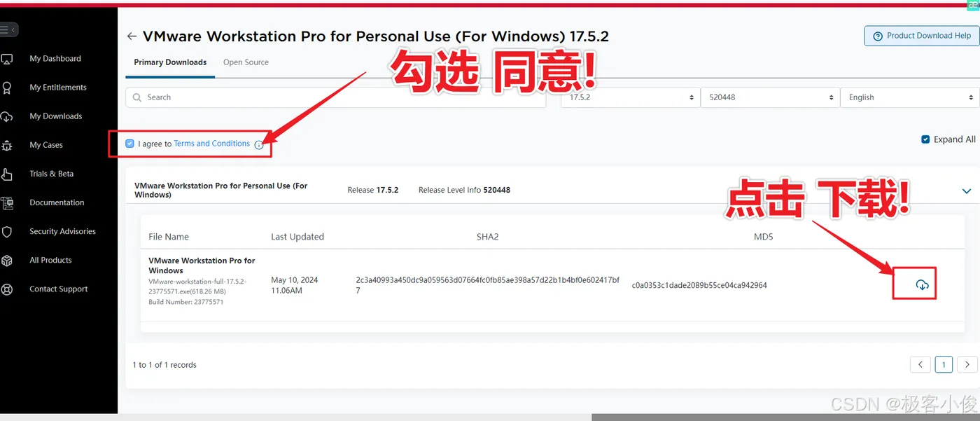Select the My Entitlements ribbon icon
The width and height of the screenshot is (980, 421).
tap(6, 88)
